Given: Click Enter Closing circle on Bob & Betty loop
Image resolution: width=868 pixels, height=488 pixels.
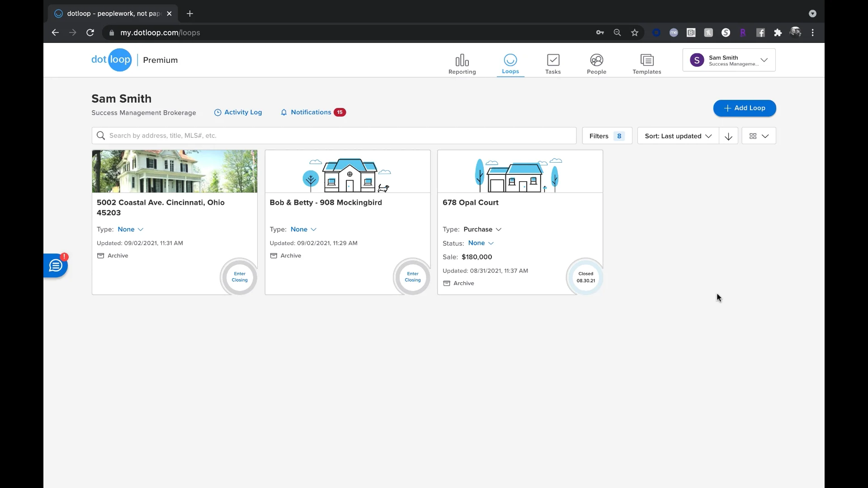Looking at the screenshot, I should coord(412,277).
